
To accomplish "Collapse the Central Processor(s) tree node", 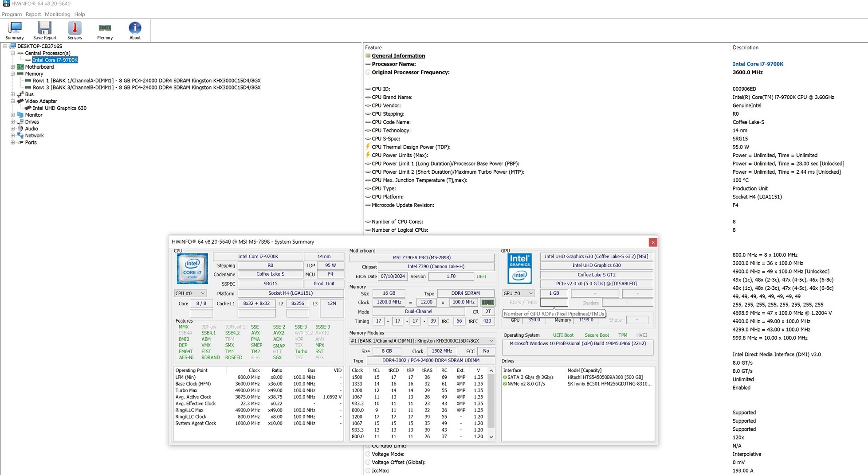I will pyautogui.click(x=13, y=53).
